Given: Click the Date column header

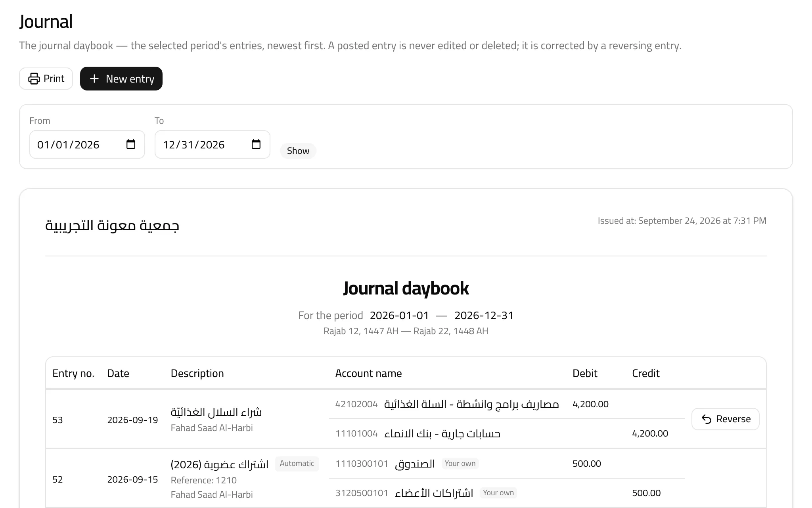Looking at the screenshot, I should pos(118,373).
